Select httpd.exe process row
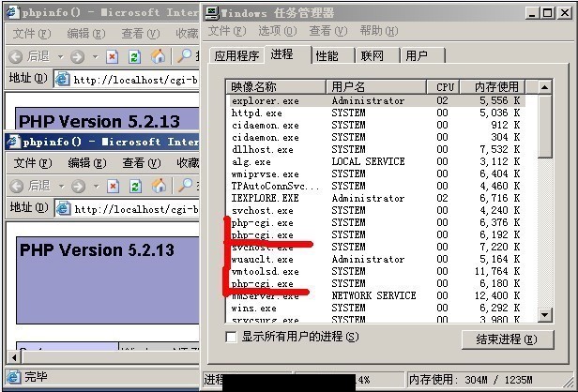Screen dimensions: 578x392 375,113
